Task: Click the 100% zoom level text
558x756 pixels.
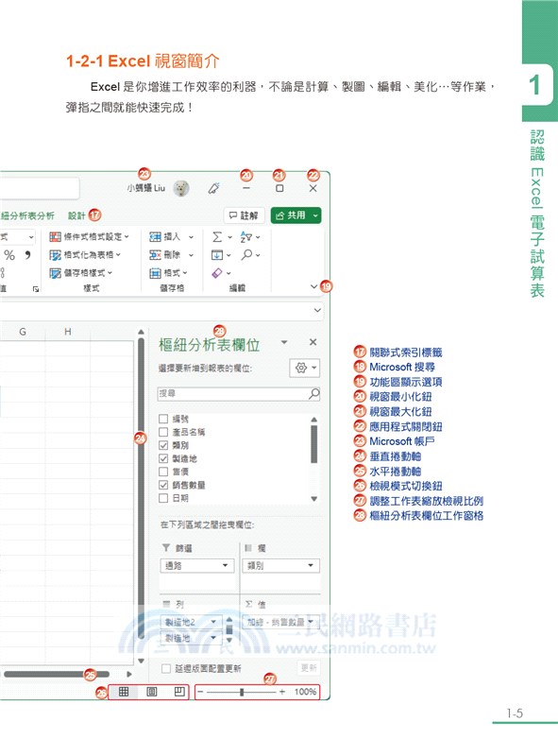Action: point(305,692)
